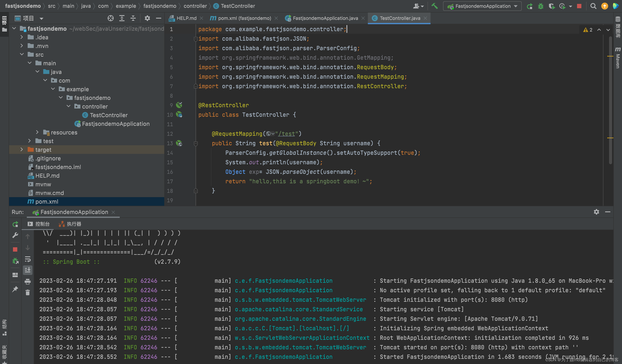The height and width of the screenshot is (364, 622).
Task: Close the HELP.md tab
Action: (x=201, y=18)
